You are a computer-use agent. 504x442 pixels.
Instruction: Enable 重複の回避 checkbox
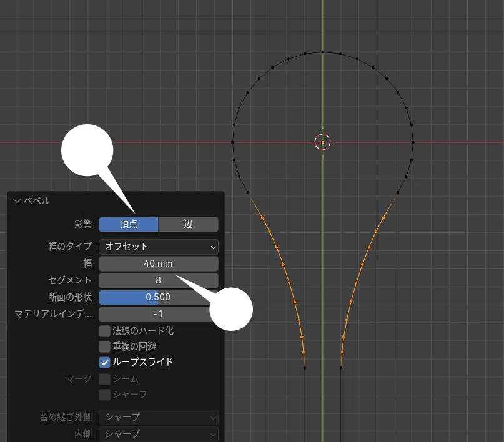click(x=104, y=346)
